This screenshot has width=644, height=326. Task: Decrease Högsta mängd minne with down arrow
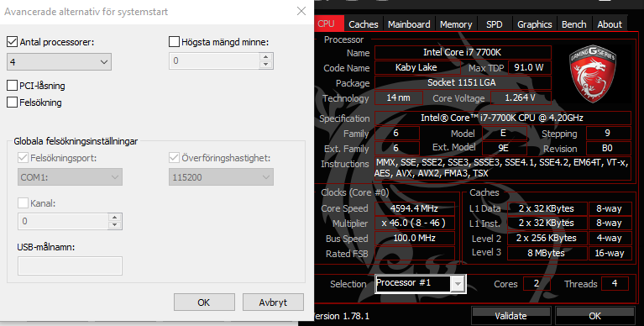(265, 65)
